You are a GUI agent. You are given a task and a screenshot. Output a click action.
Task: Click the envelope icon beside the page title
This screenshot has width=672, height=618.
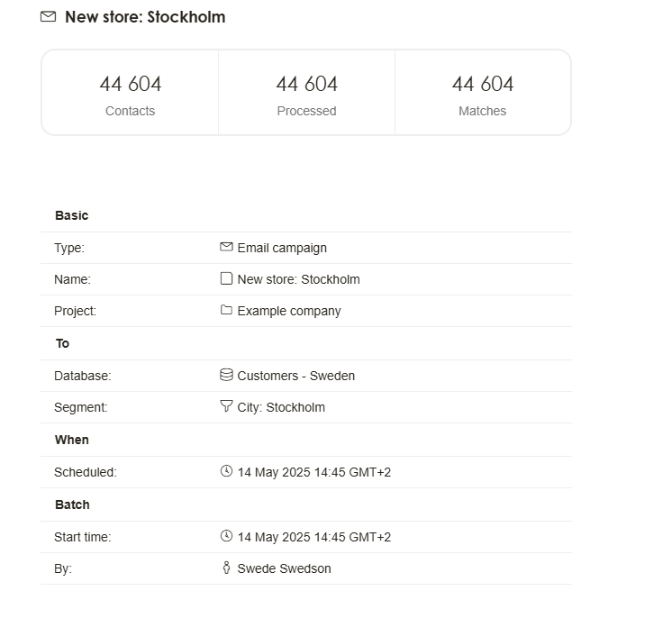(48, 17)
